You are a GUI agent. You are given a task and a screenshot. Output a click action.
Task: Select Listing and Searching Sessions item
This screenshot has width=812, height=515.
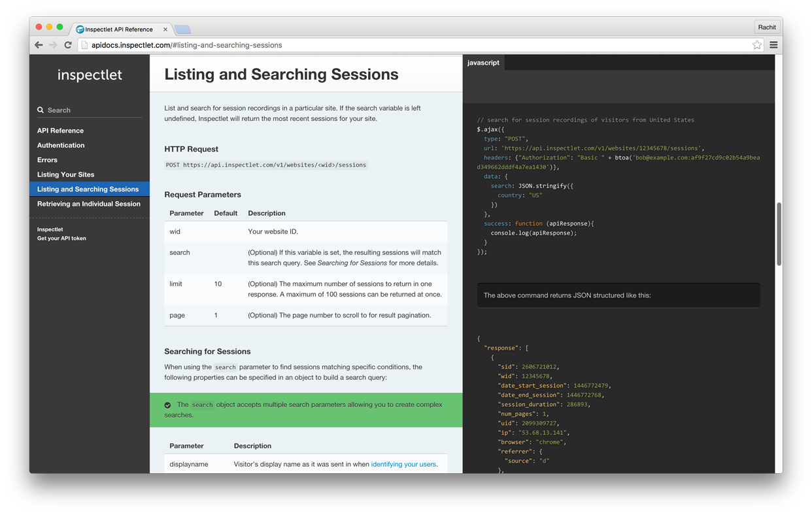tap(90, 189)
